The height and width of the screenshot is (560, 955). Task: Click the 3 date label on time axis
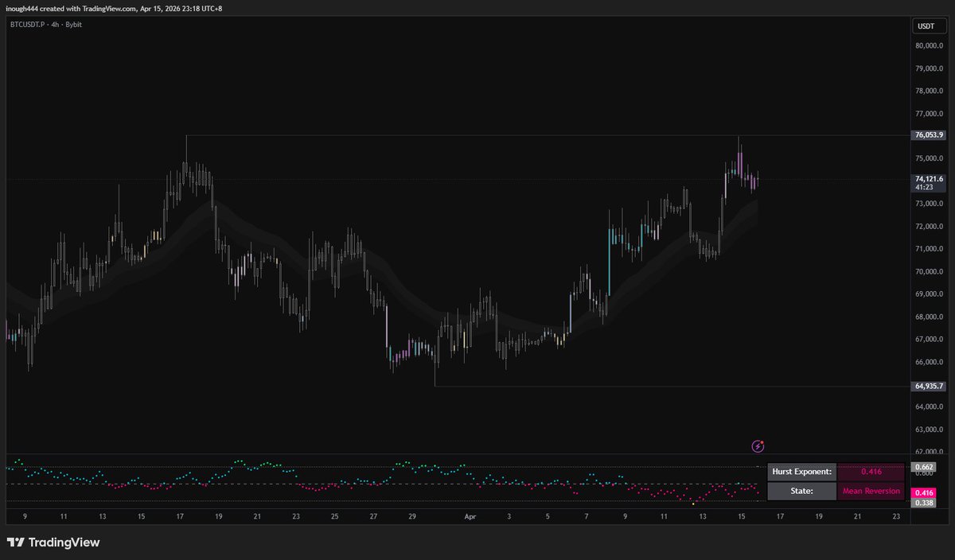point(509,516)
